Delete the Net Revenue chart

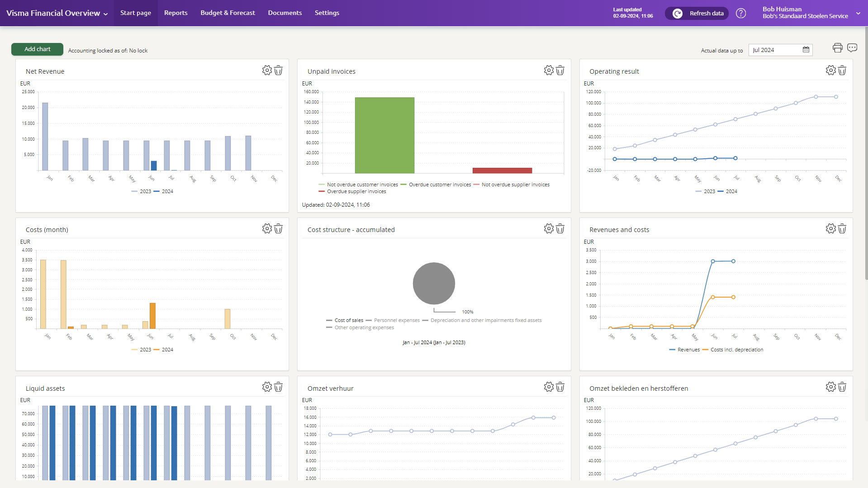click(x=279, y=71)
